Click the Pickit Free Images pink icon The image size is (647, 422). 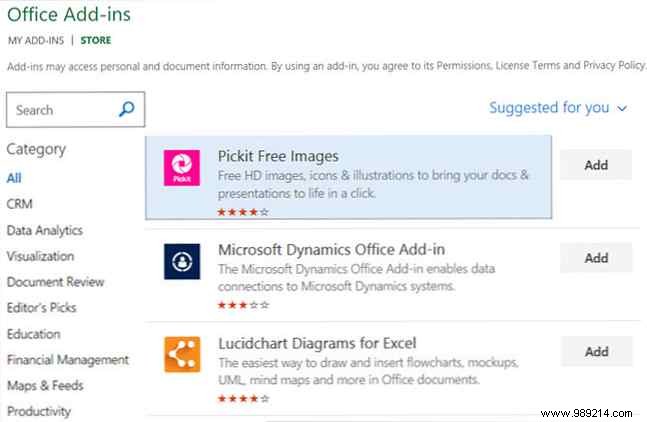pyautogui.click(x=182, y=168)
